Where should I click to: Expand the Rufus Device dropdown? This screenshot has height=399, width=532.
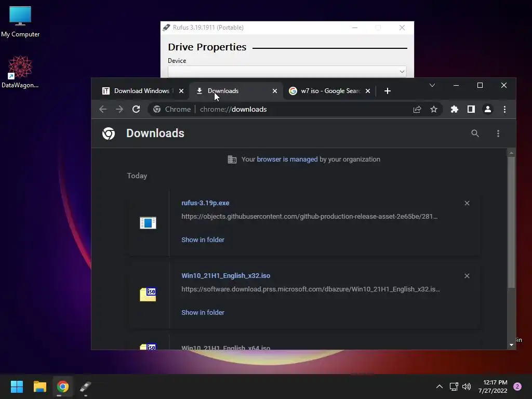287,72
